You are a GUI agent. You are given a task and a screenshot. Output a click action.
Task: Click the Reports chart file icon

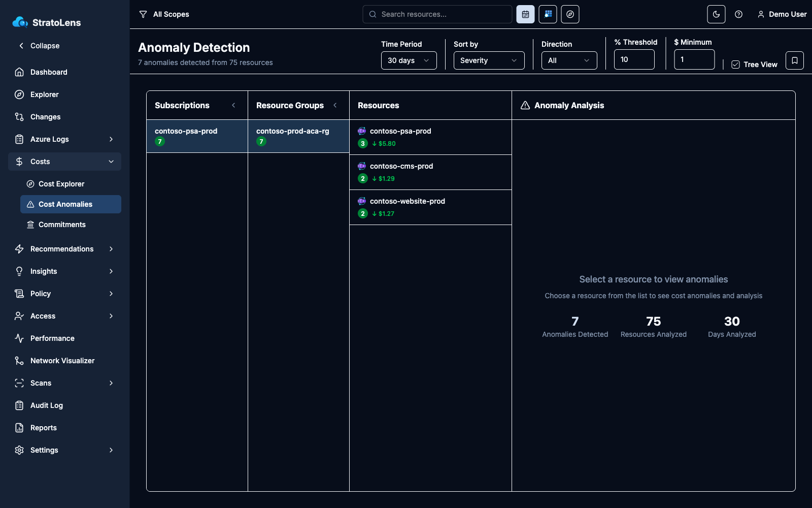coord(19,428)
